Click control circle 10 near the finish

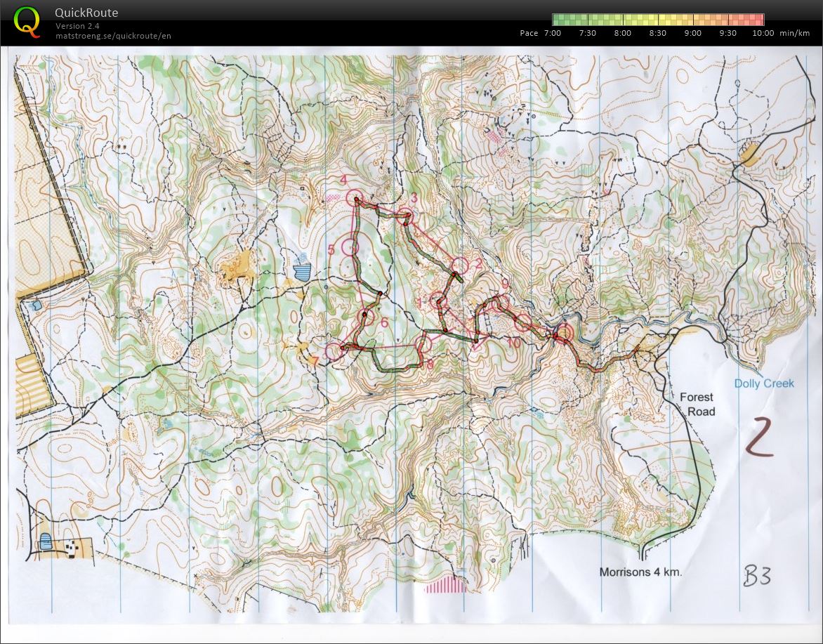pyautogui.click(x=522, y=323)
